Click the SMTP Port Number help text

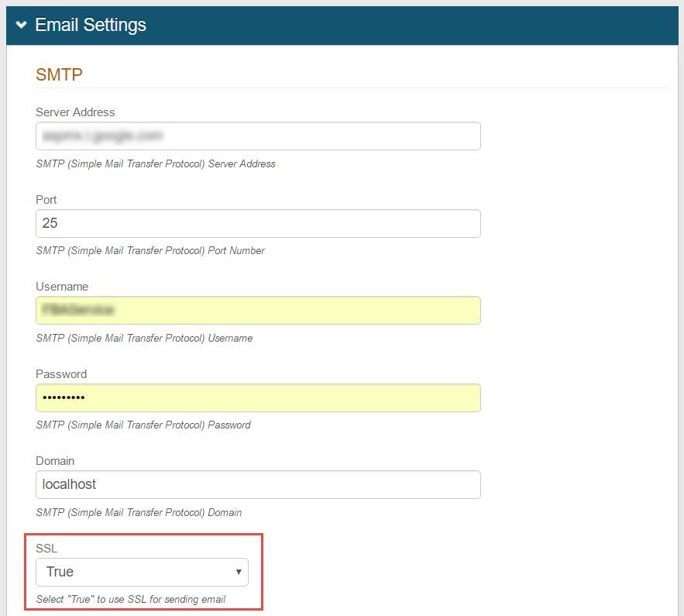(x=150, y=251)
